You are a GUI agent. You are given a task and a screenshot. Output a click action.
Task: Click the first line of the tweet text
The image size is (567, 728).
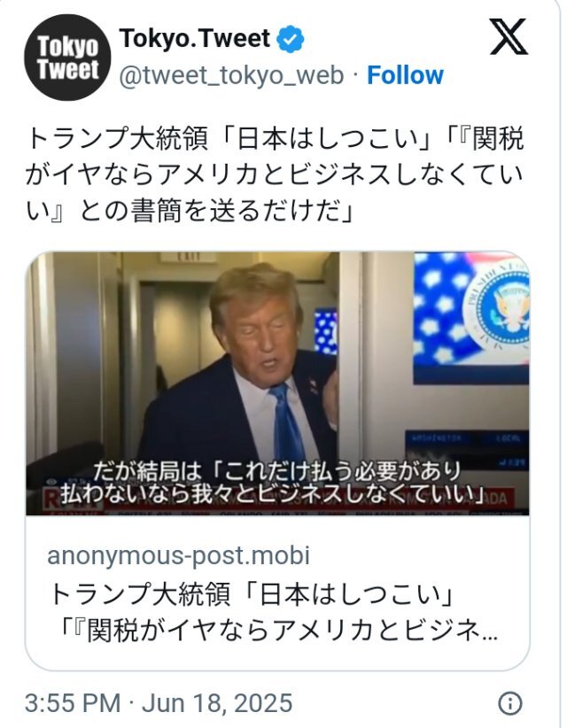(275, 138)
